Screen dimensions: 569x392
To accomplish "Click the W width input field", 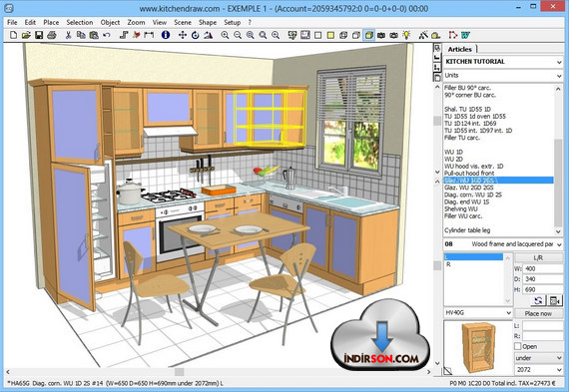I will coord(542,268).
